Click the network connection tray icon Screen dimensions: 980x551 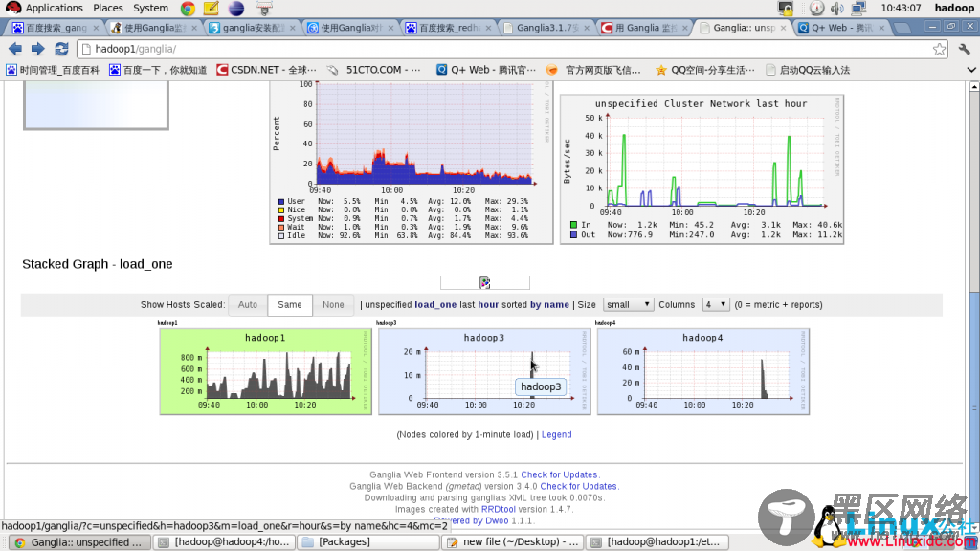coord(858,8)
